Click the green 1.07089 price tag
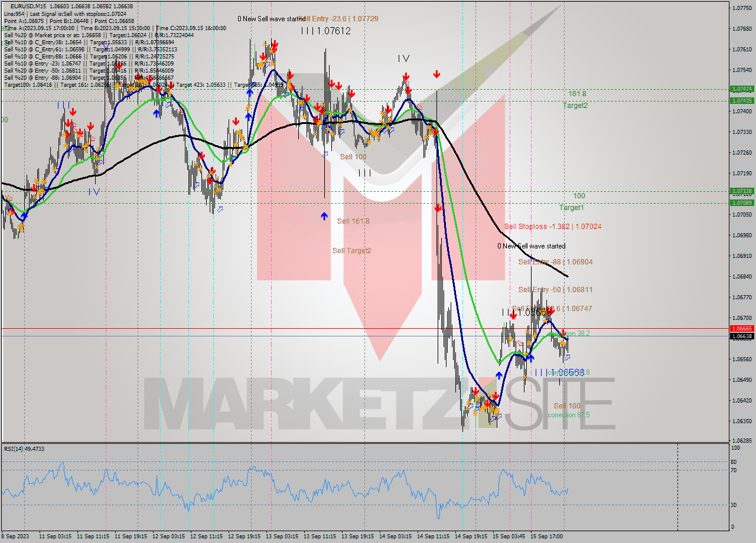 tap(742, 203)
